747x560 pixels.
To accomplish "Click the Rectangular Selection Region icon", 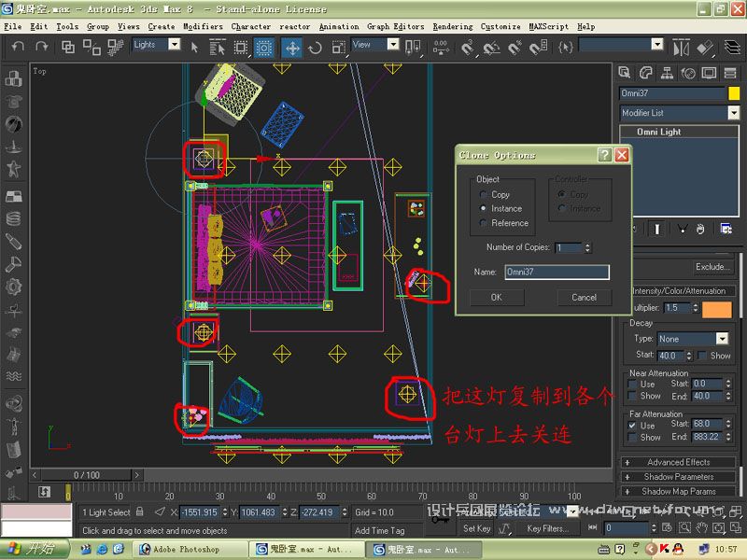I will (x=241, y=48).
